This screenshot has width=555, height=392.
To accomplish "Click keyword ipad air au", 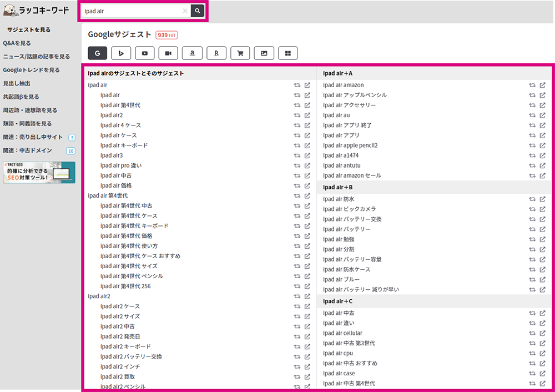I will coord(336,115).
